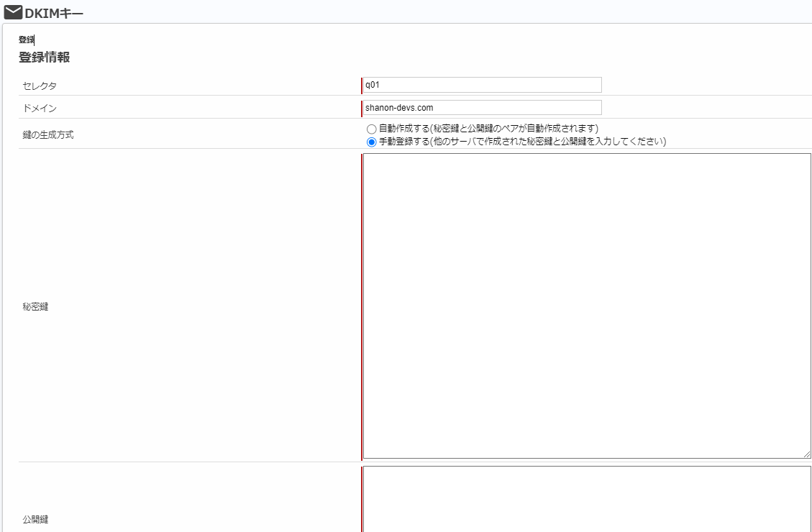The image size is (812, 532).
Task: Select the 手動登録する radio button
Action: [371, 142]
